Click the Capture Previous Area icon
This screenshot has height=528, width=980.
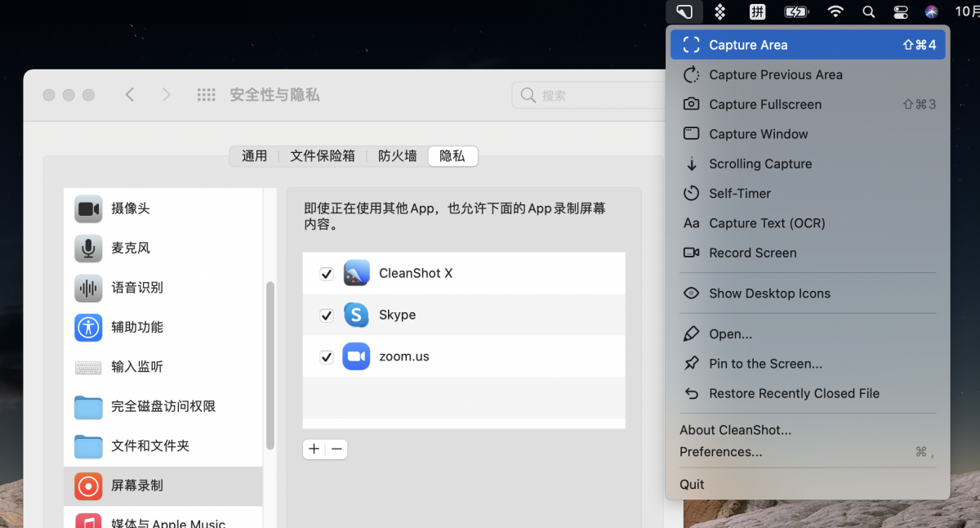tap(692, 74)
